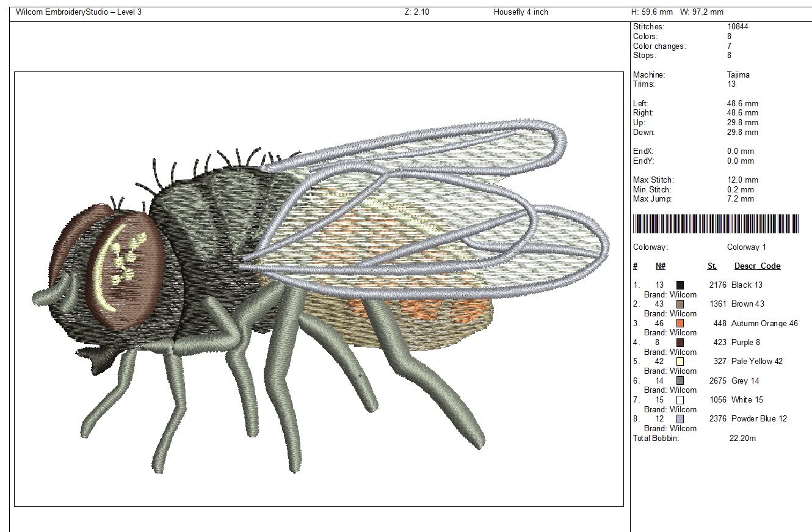Click the N# column header
This screenshot has width=812, height=532.
(x=660, y=266)
